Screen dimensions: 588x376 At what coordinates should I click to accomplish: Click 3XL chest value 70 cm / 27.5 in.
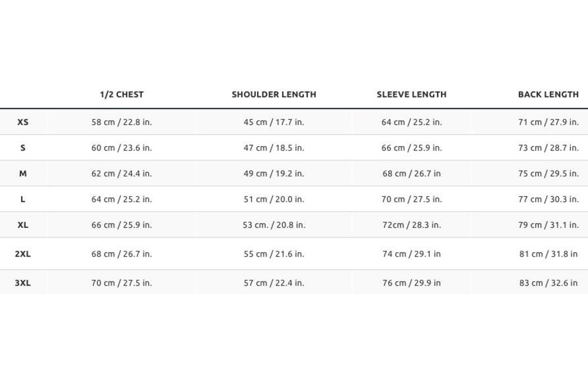pos(122,283)
